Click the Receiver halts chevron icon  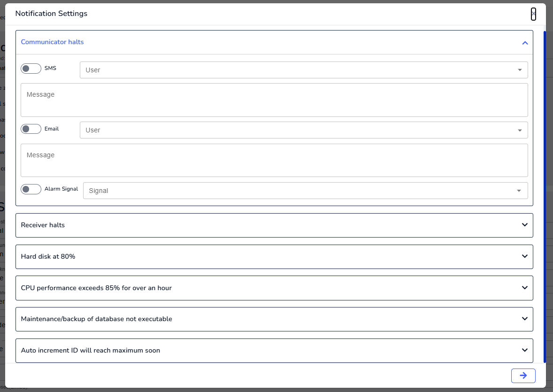(x=525, y=225)
